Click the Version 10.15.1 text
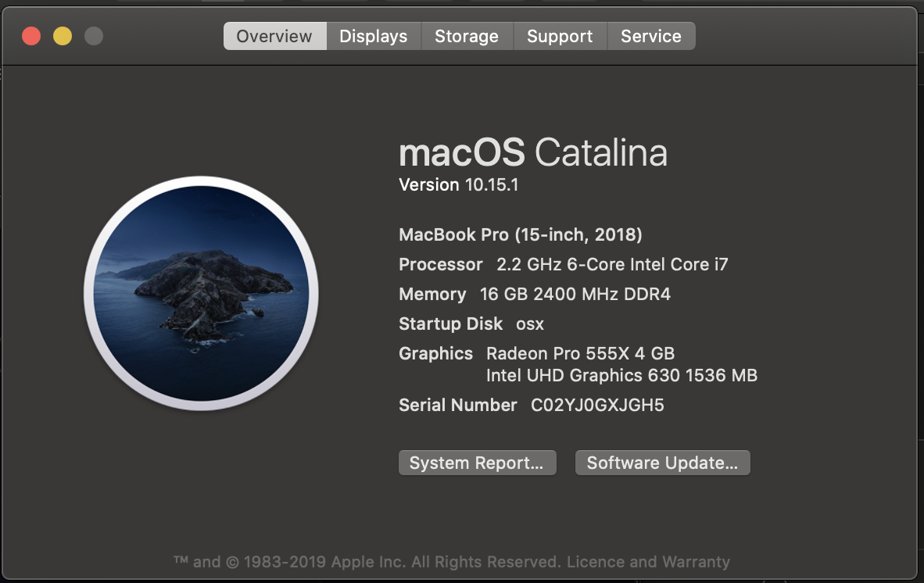Image resolution: width=924 pixels, height=583 pixels. point(458,185)
